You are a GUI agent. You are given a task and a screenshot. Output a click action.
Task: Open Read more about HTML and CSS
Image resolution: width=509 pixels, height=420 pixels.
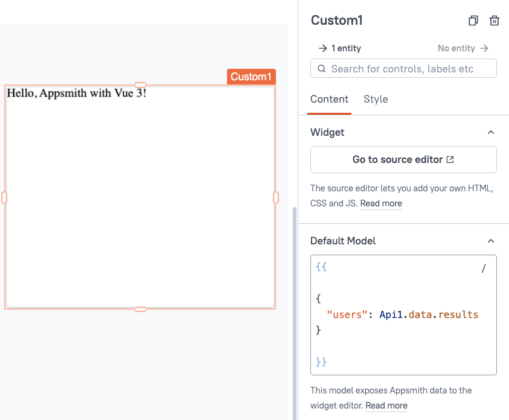click(x=380, y=203)
